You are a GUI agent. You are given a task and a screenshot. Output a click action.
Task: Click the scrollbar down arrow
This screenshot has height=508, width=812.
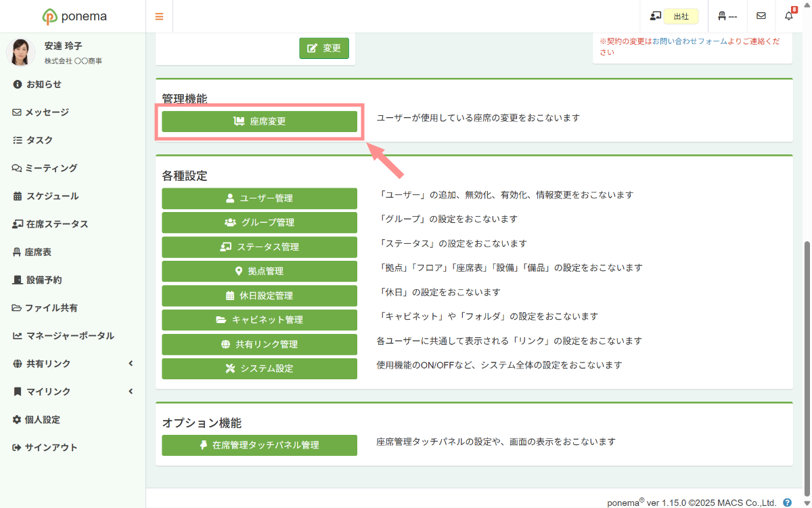807,503
